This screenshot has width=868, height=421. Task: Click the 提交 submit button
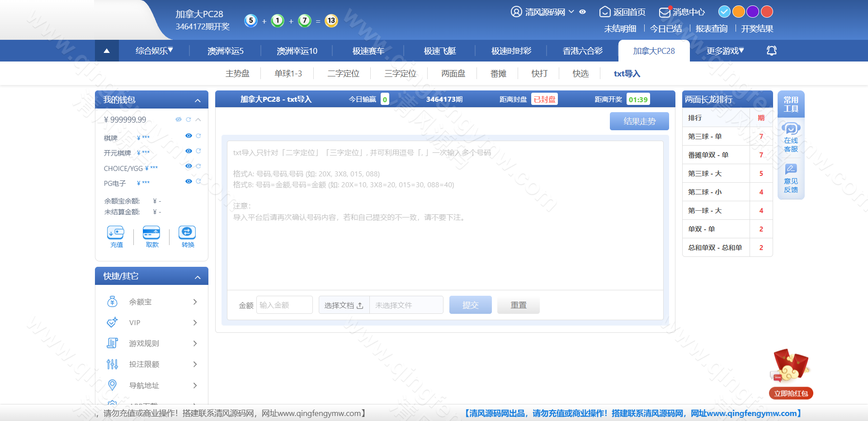click(x=470, y=305)
